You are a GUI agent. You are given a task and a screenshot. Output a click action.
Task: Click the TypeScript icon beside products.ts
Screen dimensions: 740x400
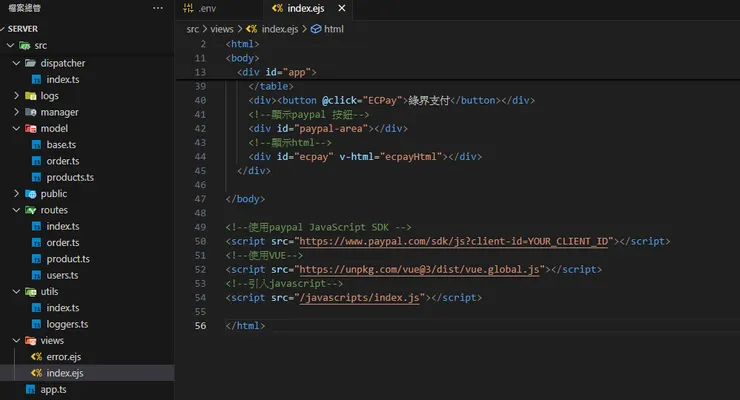36,177
